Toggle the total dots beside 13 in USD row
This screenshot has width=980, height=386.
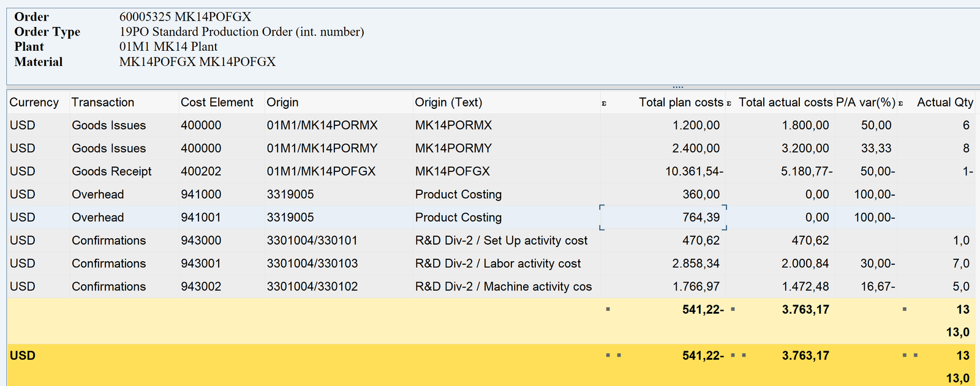point(910,355)
